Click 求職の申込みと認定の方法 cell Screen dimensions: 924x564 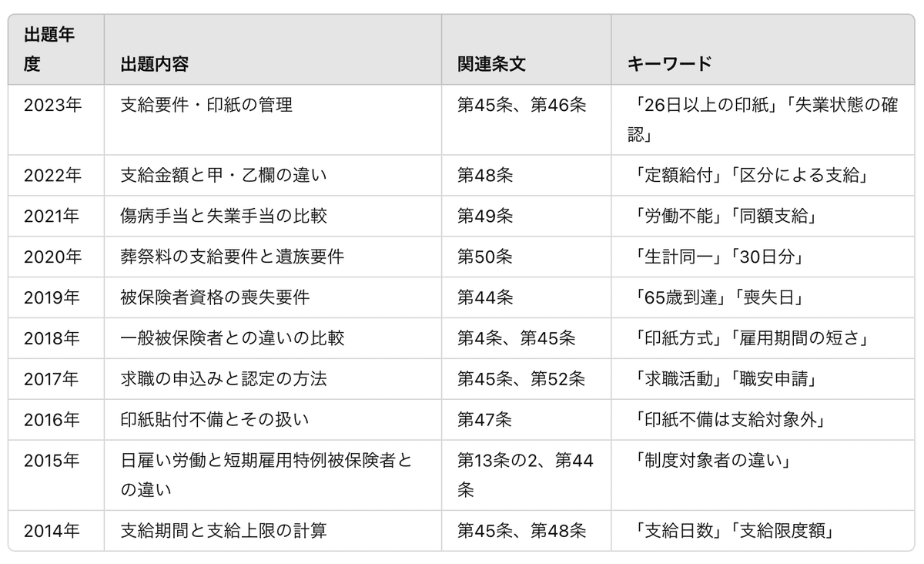[x=223, y=379]
